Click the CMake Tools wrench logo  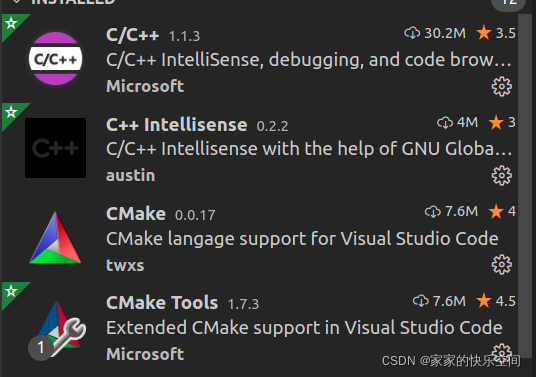coord(57,329)
